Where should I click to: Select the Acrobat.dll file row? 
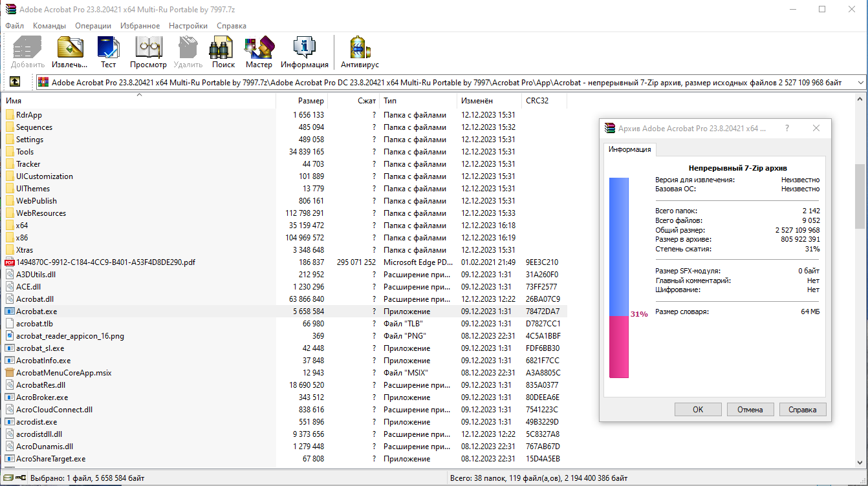pos(285,299)
